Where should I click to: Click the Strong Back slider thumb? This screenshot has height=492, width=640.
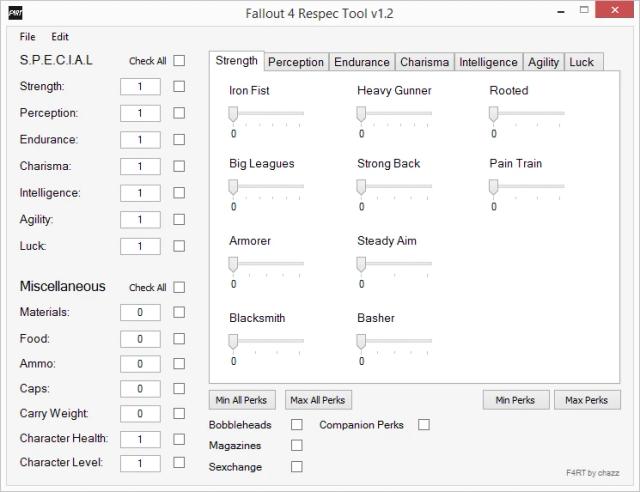[361, 187]
